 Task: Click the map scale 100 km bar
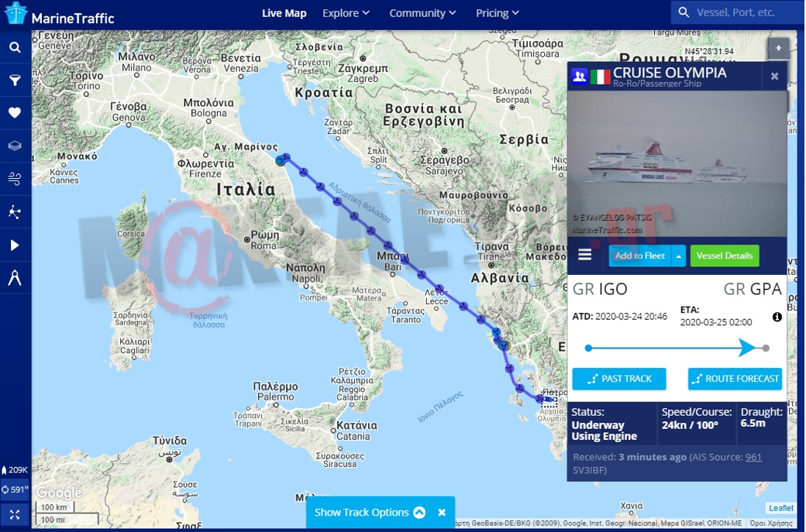click(54, 507)
